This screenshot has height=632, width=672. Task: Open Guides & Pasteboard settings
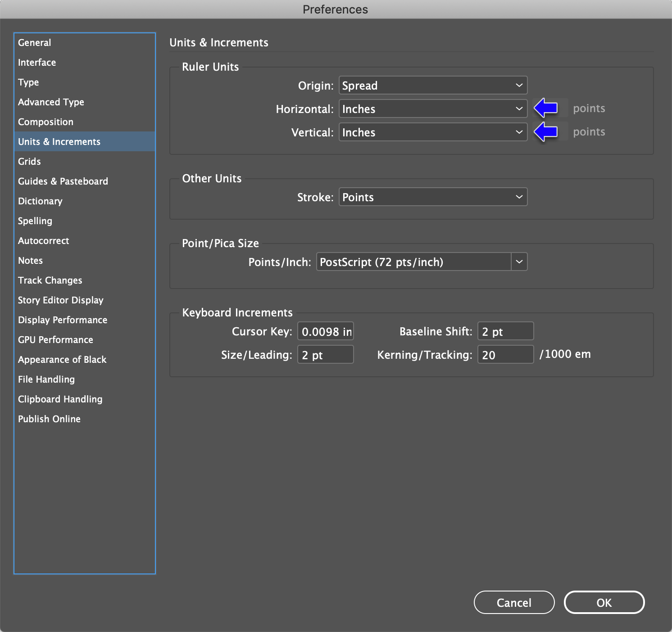click(x=85, y=181)
